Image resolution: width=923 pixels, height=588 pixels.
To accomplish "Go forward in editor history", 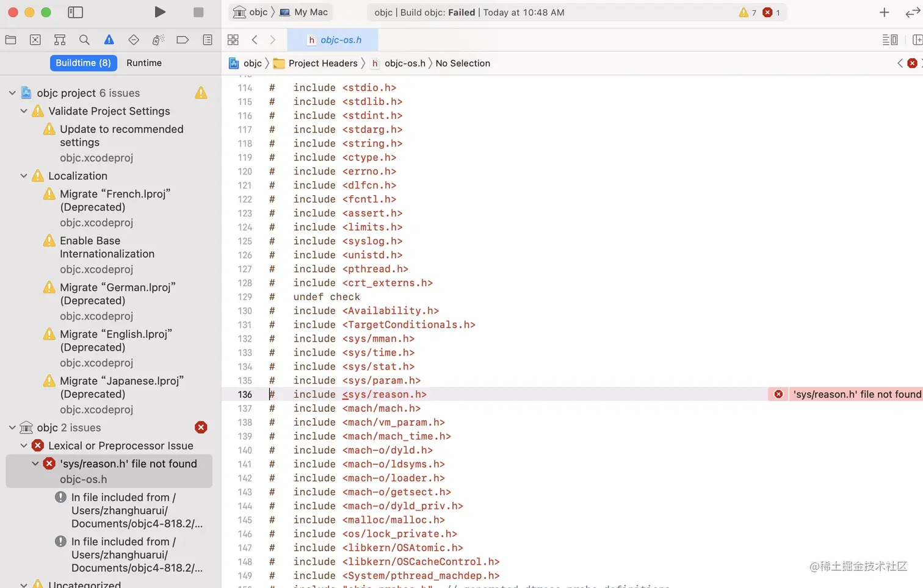I will (273, 40).
